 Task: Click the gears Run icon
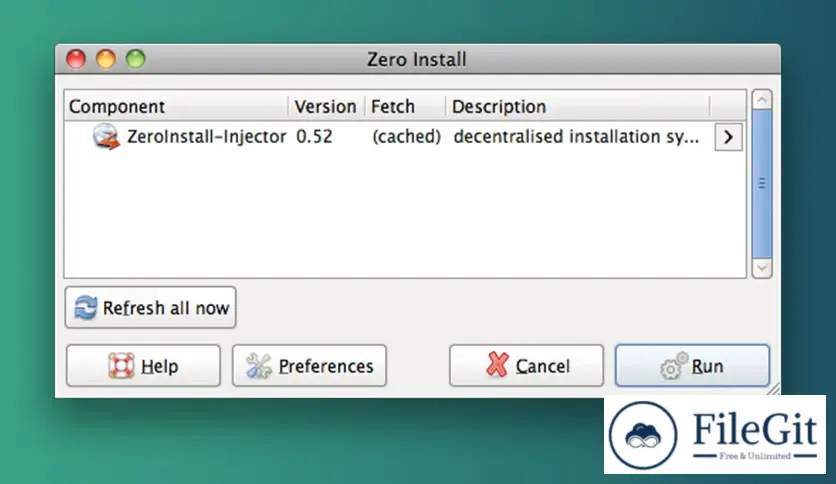673,366
